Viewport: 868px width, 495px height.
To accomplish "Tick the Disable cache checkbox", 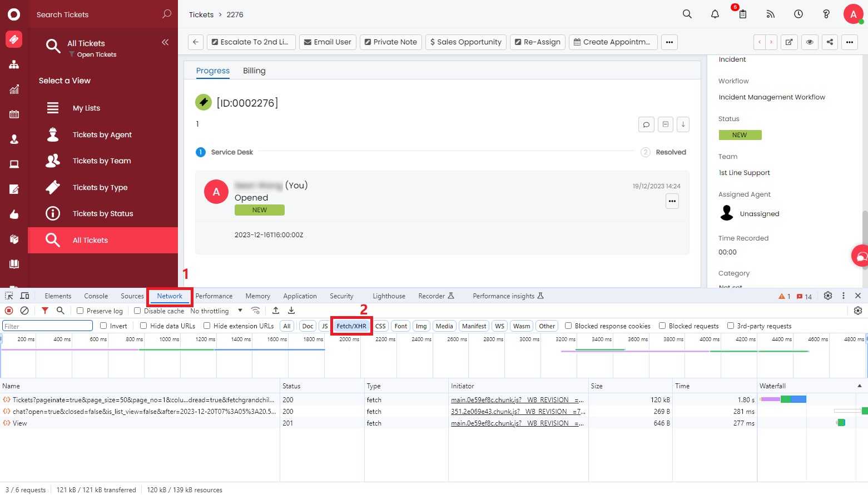I will [x=137, y=311].
